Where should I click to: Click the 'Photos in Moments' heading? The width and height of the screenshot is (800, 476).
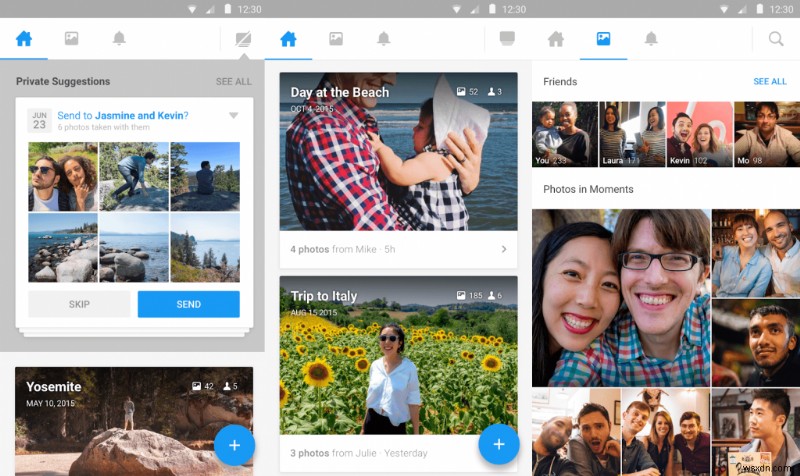pyautogui.click(x=588, y=189)
